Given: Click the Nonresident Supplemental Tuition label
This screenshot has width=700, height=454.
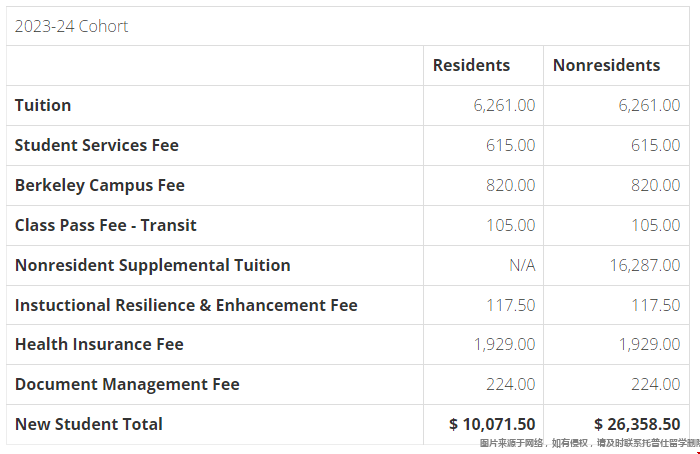Looking at the screenshot, I should tap(153, 265).
